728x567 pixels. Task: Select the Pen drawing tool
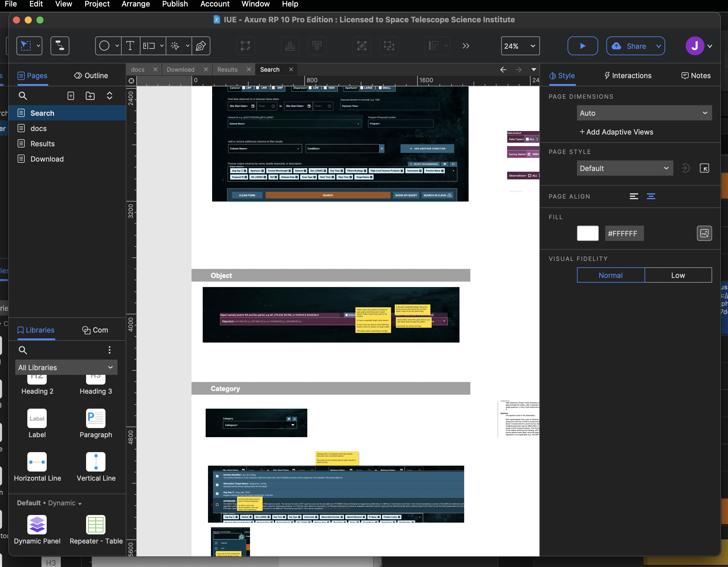(x=201, y=46)
